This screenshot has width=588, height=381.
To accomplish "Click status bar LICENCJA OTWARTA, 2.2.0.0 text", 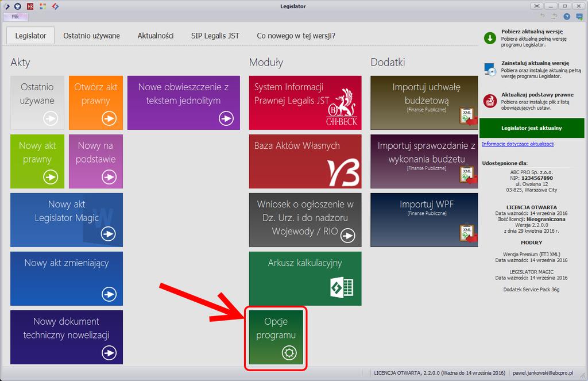I will pyautogui.click(x=439, y=373).
